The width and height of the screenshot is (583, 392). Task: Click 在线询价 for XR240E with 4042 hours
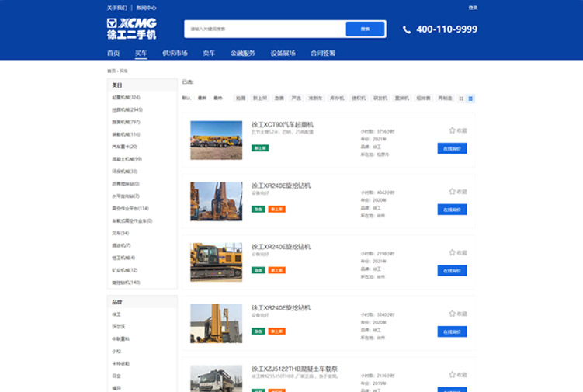pyautogui.click(x=452, y=210)
